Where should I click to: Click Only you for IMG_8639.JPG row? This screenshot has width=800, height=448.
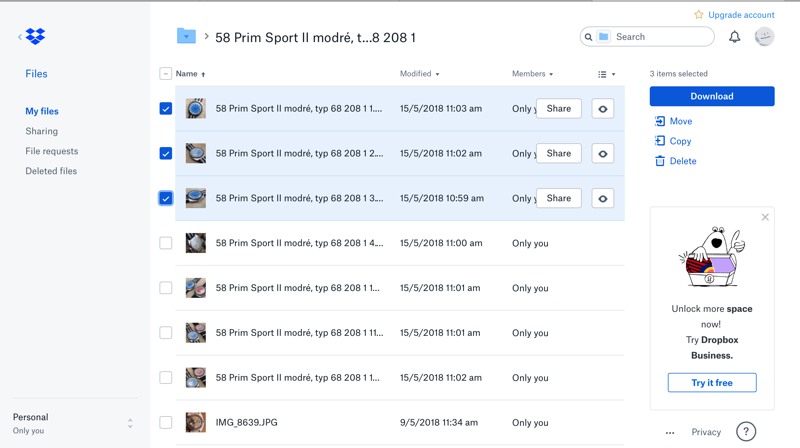pos(530,422)
